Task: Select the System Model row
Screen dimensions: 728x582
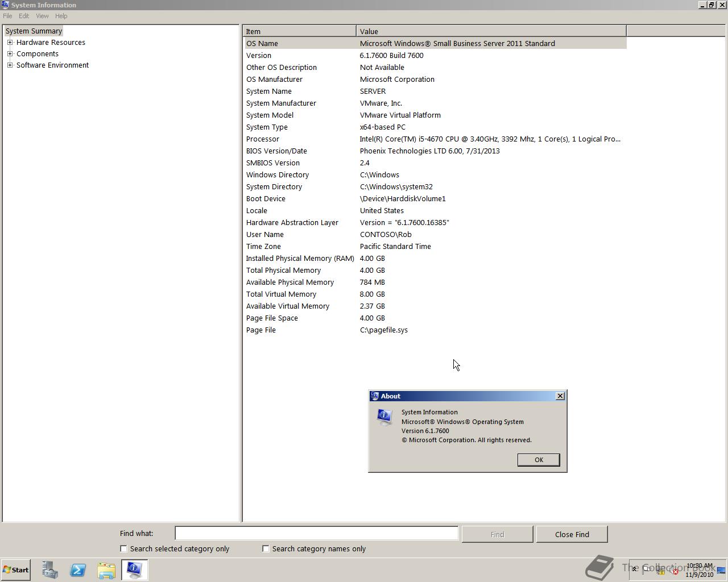Action: coord(435,115)
